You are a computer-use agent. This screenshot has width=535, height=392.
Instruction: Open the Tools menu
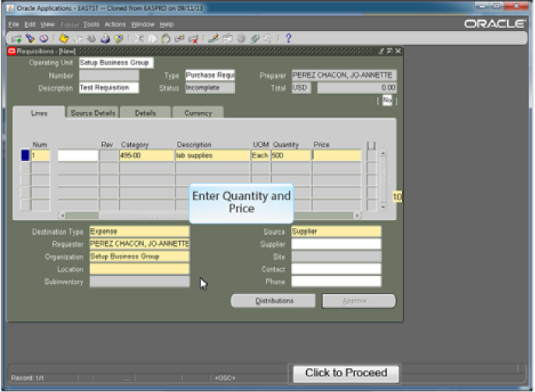click(91, 25)
